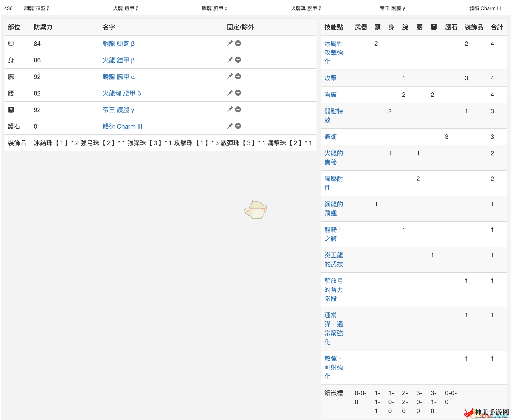Image resolution: width=511 pixels, height=420 pixels.
Task: Exclude the 鋼龍 頭盔 β head armor
Action: pos(238,43)
